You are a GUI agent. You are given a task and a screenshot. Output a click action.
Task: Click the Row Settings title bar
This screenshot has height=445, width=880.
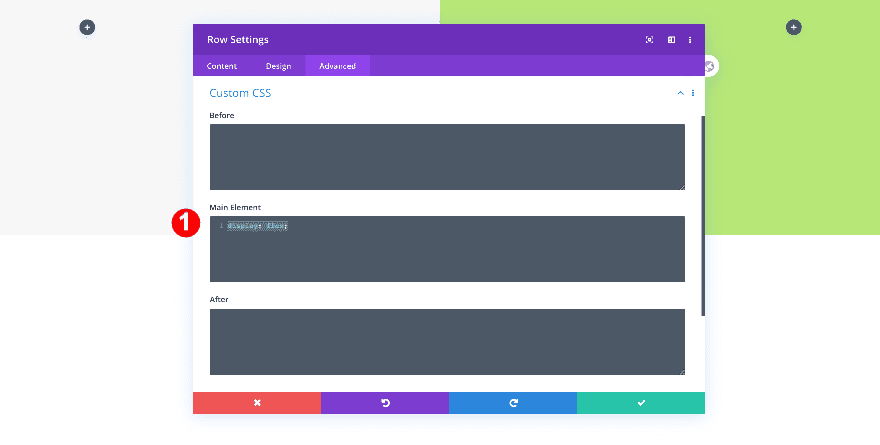(420, 40)
